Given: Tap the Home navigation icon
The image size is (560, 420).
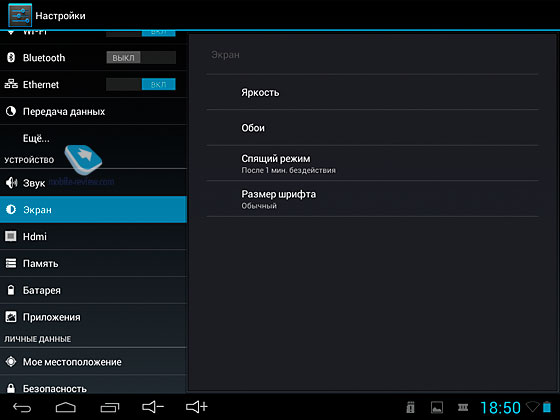Looking at the screenshot, I should coord(66,407).
